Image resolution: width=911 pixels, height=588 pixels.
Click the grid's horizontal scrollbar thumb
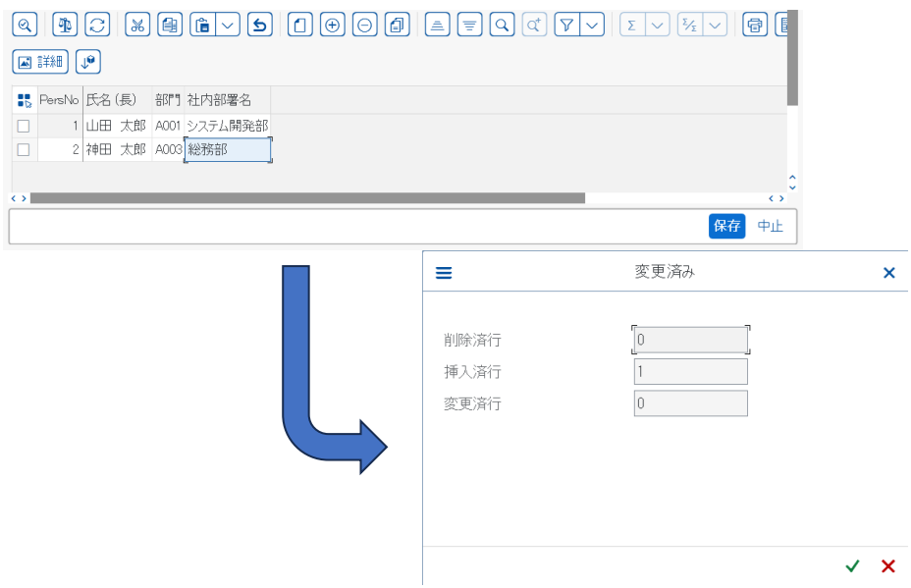308,198
